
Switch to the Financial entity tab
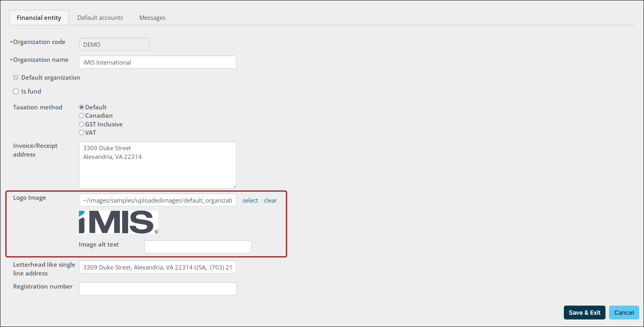pos(39,18)
